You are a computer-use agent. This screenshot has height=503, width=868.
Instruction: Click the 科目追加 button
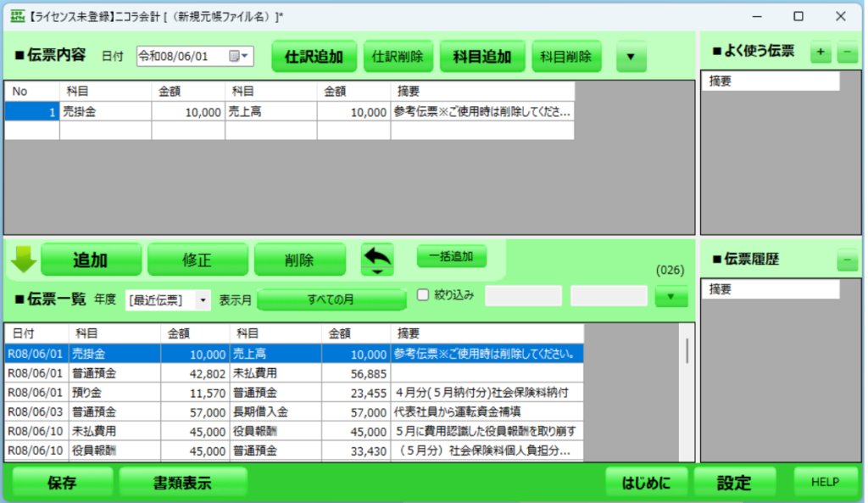[482, 57]
